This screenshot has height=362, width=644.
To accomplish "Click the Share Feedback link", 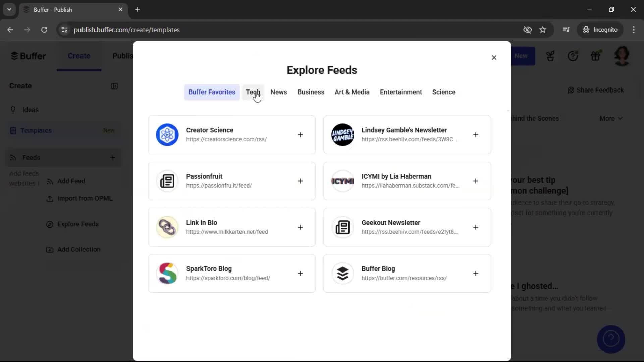I will 595,90.
